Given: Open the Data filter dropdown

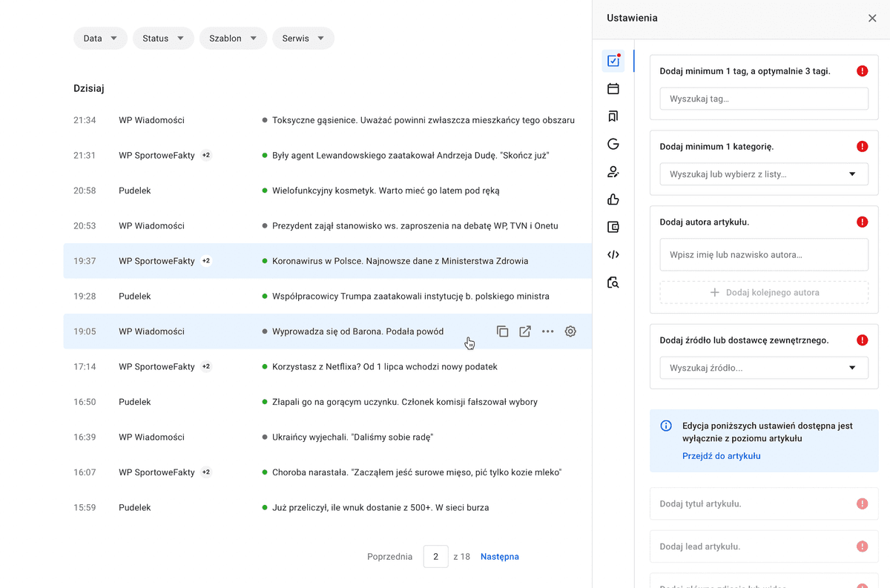Looking at the screenshot, I should point(100,39).
